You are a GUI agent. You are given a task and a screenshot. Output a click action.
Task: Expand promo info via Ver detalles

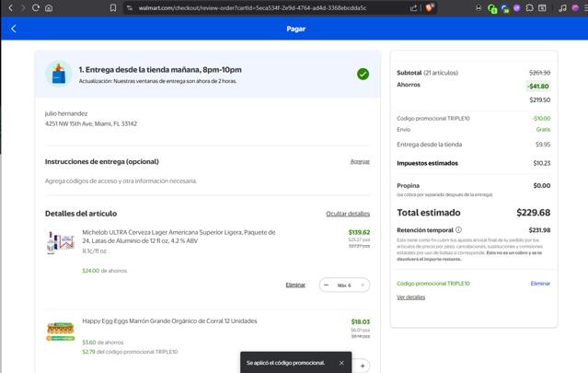click(x=410, y=297)
